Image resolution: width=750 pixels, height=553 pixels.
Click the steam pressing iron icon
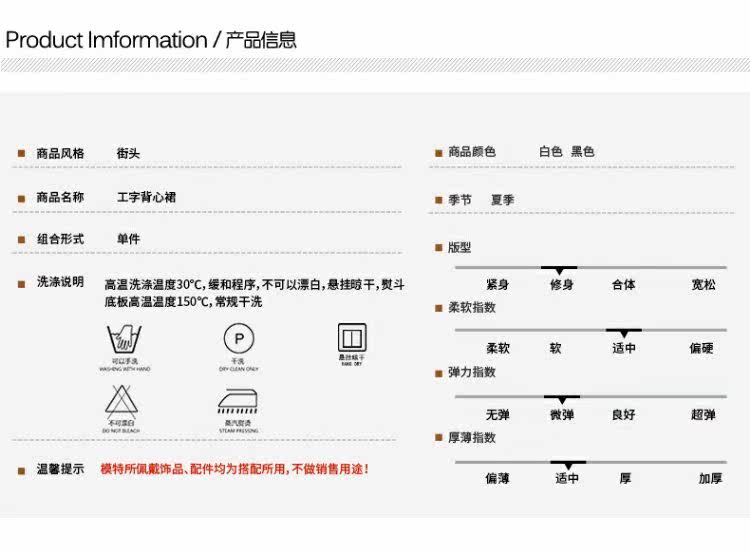(x=238, y=401)
